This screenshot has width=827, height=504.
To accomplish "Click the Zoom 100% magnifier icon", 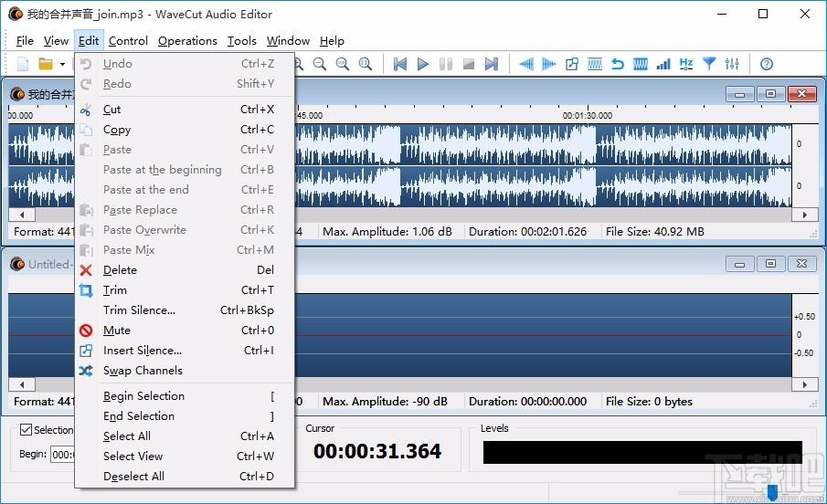I will coord(343,64).
